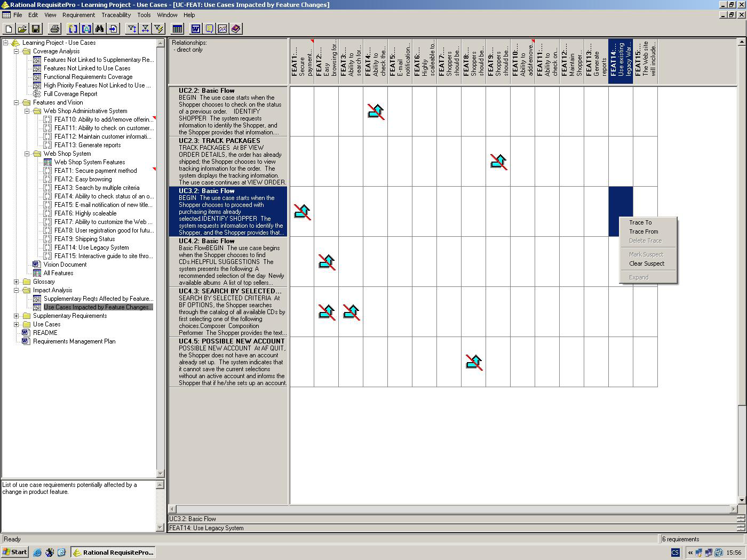This screenshot has width=747, height=560.
Task: Click the create requirement bracket icon
Action: [73, 29]
